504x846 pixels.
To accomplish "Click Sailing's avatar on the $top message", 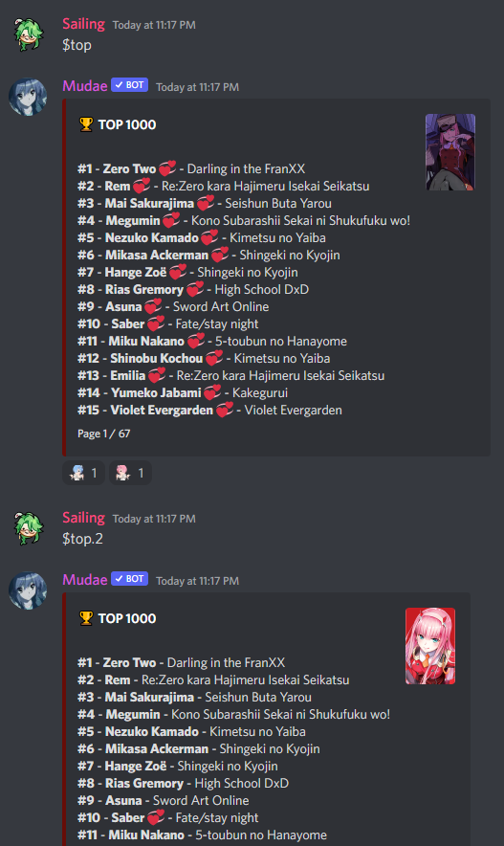I will [x=28, y=35].
